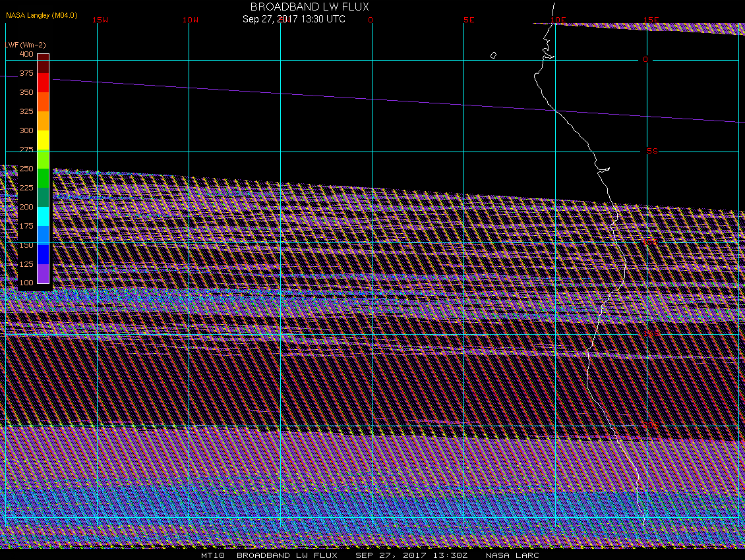Screen dimensions: 745x560
Task: Click the 0 equator latitude label at right
Action: [645, 59]
